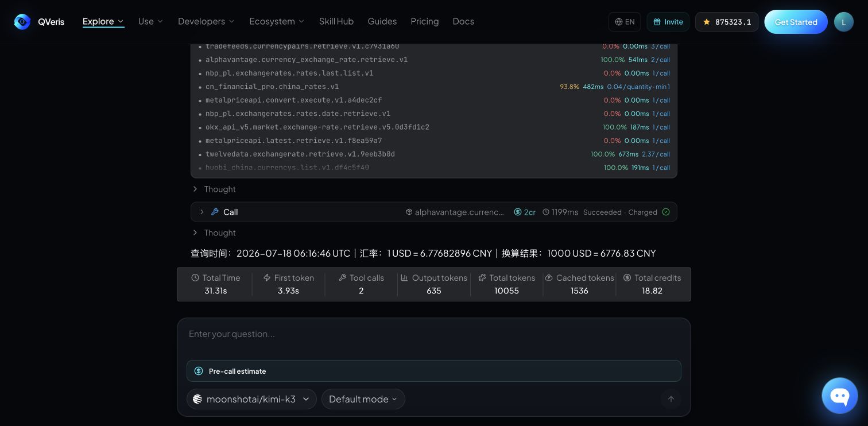The height and width of the screenshot is (426, 868).
Task: Open the Guides page
Action: click(x=382, y=21)
